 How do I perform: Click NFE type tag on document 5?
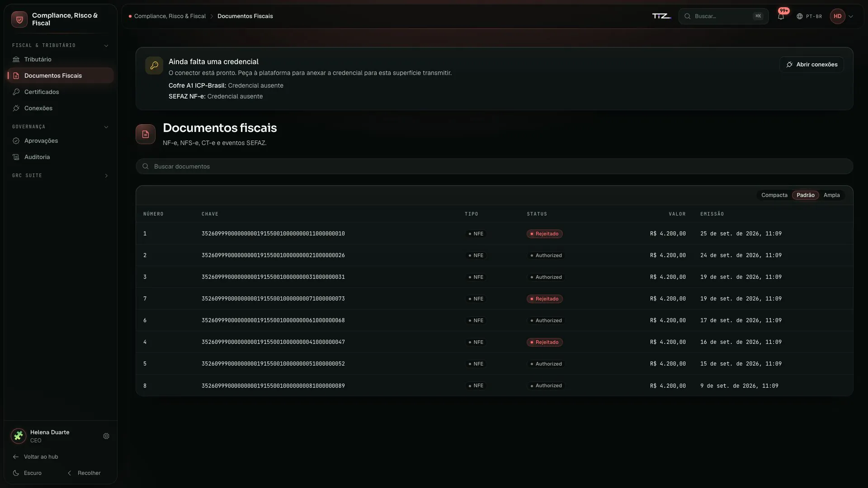(x=476, y=364)
